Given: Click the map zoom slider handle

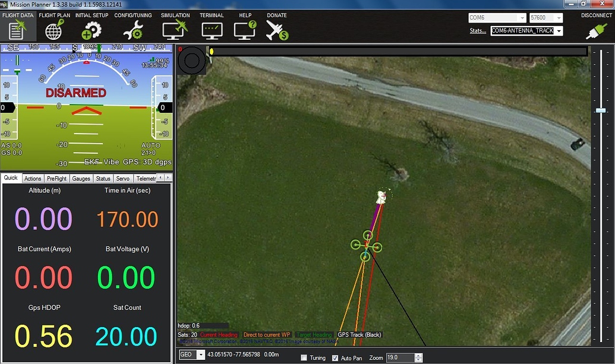Looking at the screenshot, I should 601,110.
